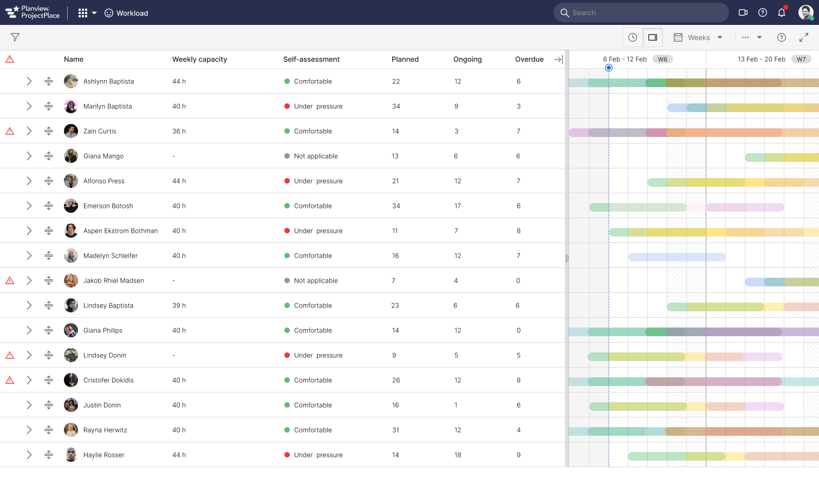Open the filter funnel icon
The height and width of the screenshot is (504, 819).
(x=15, y=37)
